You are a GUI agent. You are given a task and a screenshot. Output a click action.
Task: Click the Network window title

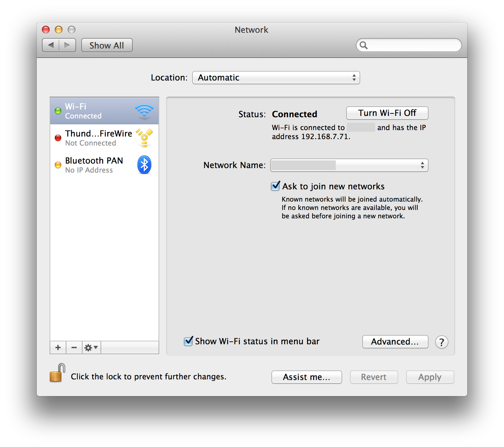(251, 30)
